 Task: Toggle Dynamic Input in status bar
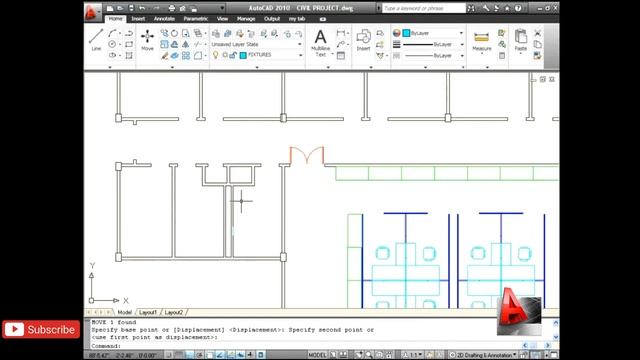240,355
